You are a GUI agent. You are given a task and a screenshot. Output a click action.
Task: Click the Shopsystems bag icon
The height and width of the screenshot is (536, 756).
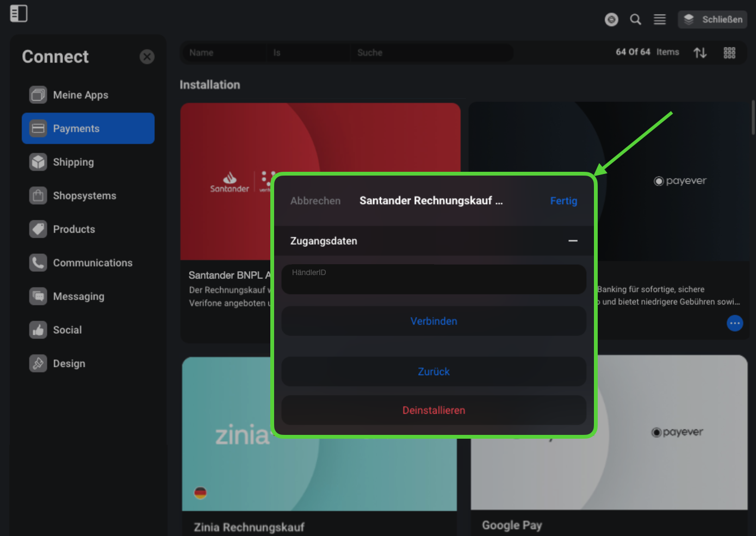click(38, 196)
